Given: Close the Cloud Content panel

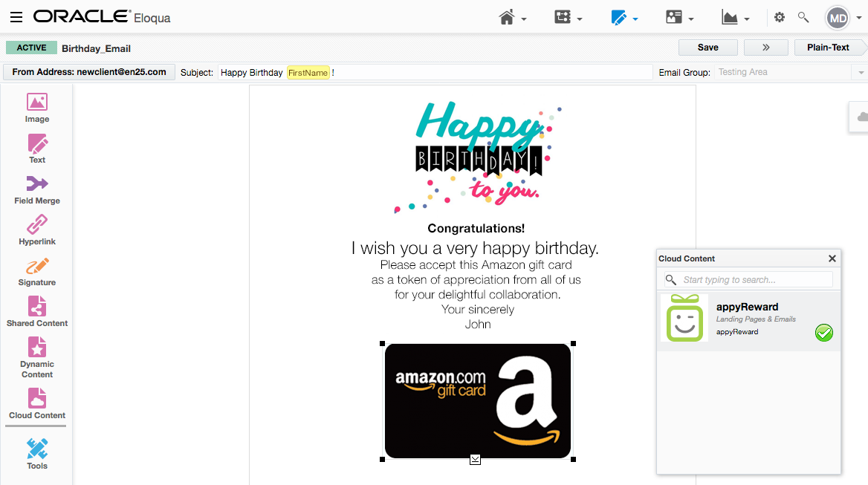Looking at the screenshot, I should (832, 258).
